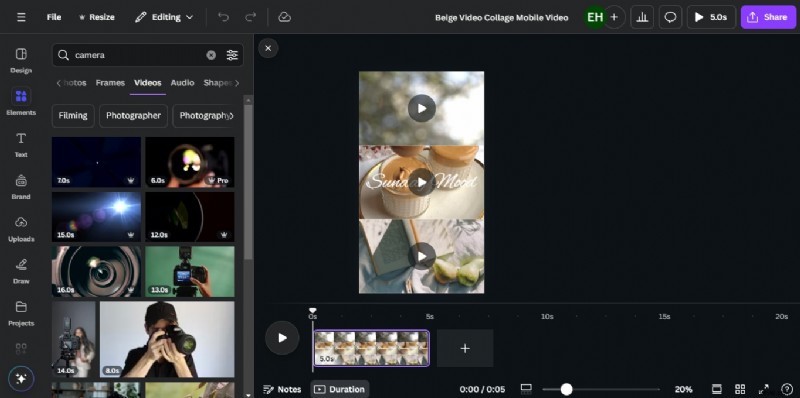This screenshot has height=398, width=800.
Task: Open search filter settings icon
Action: pos(232,55)
